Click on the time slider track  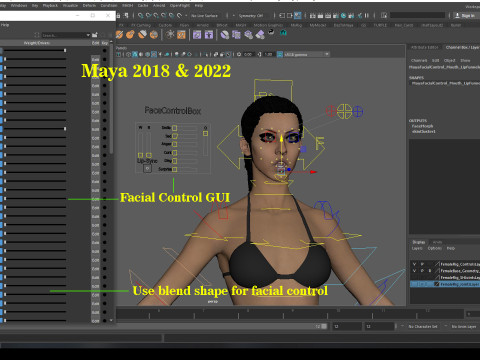(290, 314)
